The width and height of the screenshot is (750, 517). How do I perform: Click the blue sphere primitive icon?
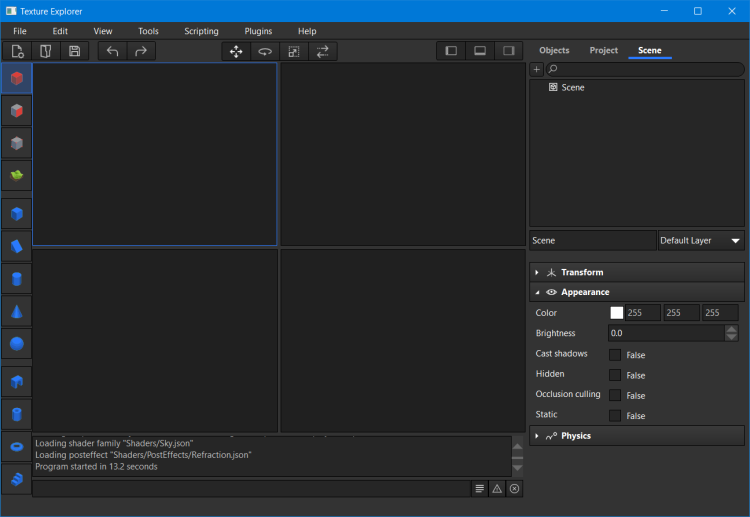(16, 344)
